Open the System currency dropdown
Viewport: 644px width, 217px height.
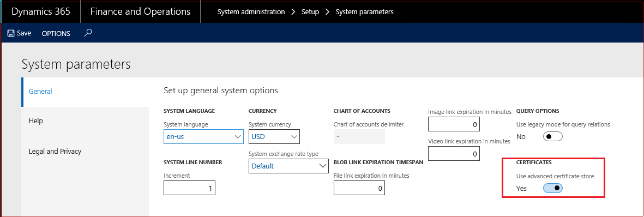tap(274, 137)
